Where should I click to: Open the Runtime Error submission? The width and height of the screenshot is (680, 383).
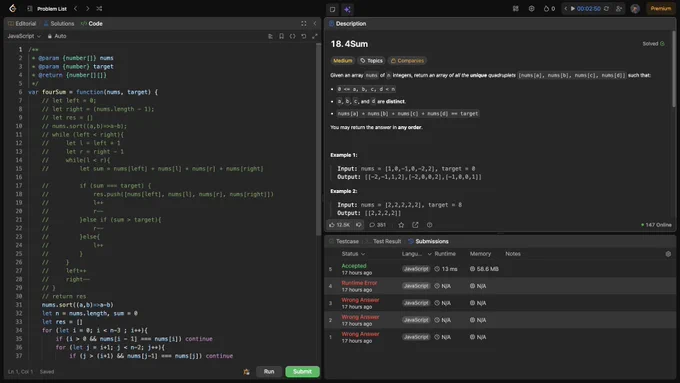500,286
